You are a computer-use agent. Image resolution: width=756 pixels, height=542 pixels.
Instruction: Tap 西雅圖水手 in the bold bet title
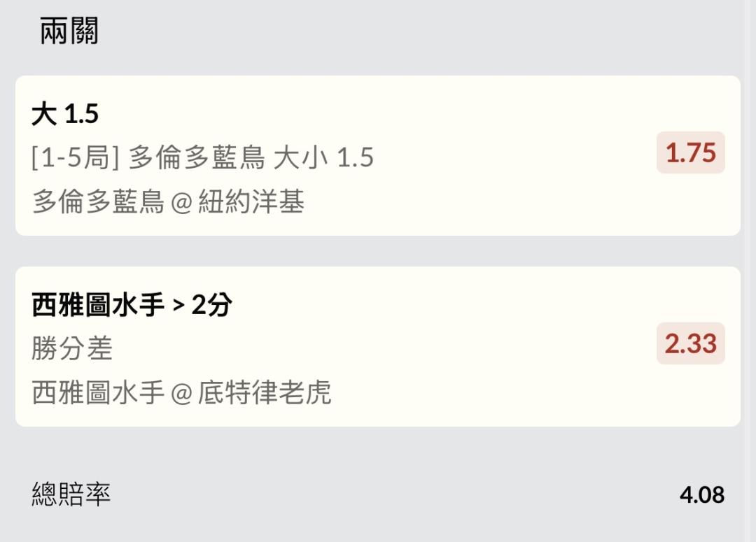point(98,305)
